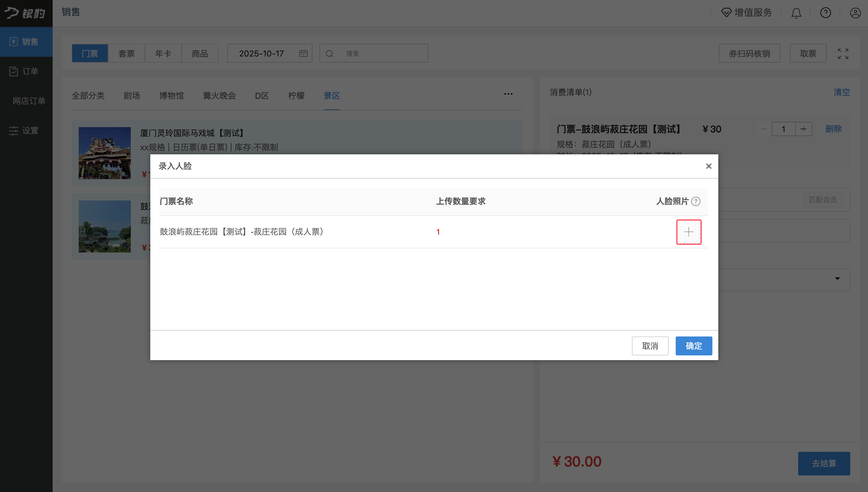Switch to the 套票 tab
The width and height of the screenshot is (868, 492).
coord(126,54)
